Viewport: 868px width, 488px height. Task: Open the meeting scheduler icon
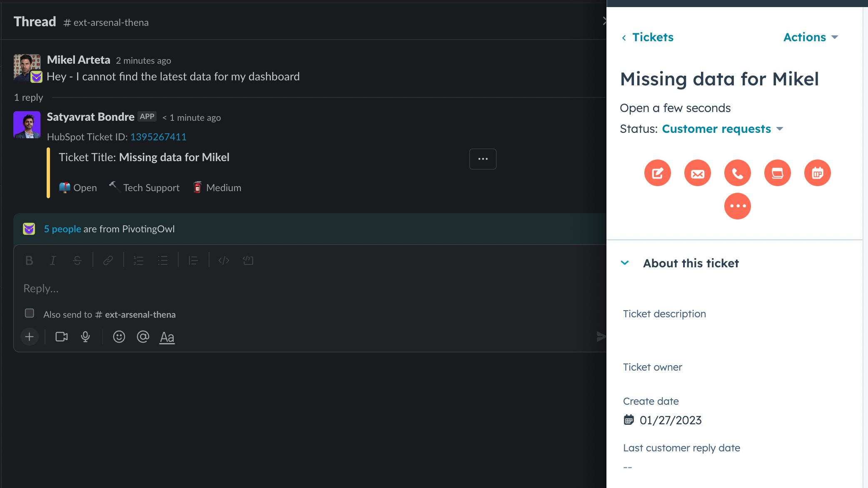coord(818,173)
